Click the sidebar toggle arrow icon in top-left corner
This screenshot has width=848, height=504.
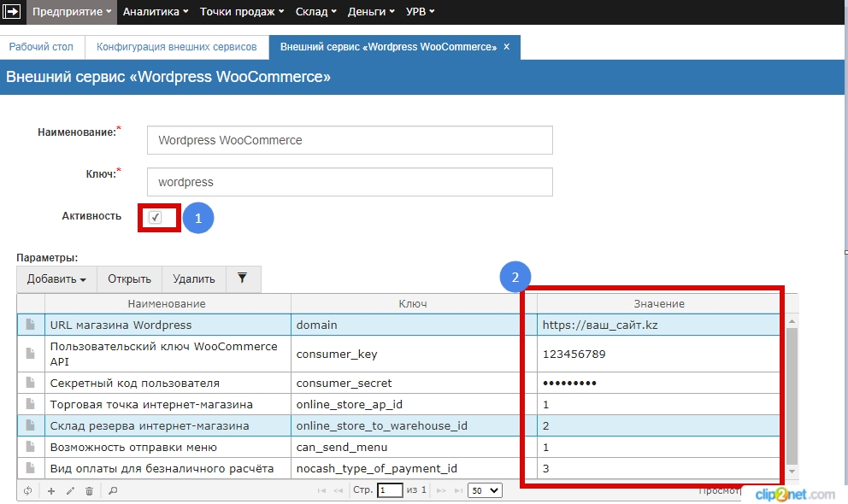pos(12,11)
